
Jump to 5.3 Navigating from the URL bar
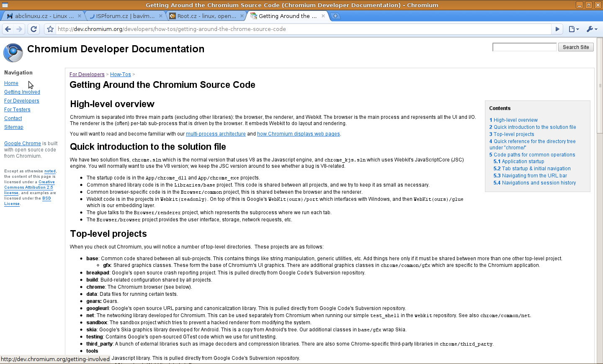point(530,176)
